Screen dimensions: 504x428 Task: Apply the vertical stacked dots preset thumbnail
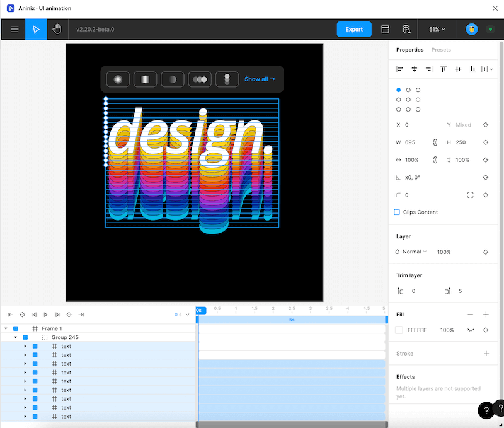click(227, 79)
